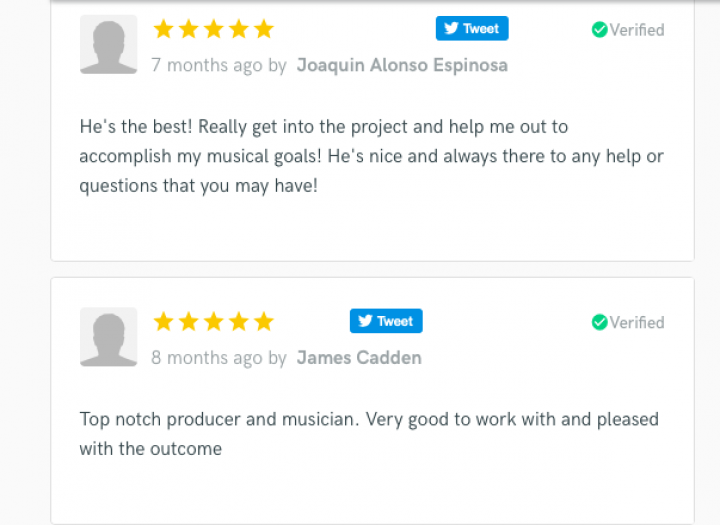Open James Cadden reviewer name
720x525 pixels.
[359, 358]
